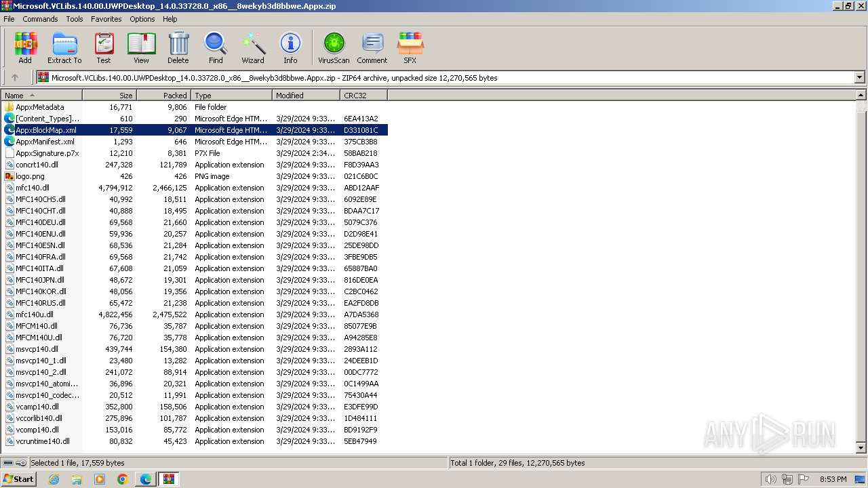Screen dimensions: 868x488
Task: Sort by Packed column header
Action: 163,96
